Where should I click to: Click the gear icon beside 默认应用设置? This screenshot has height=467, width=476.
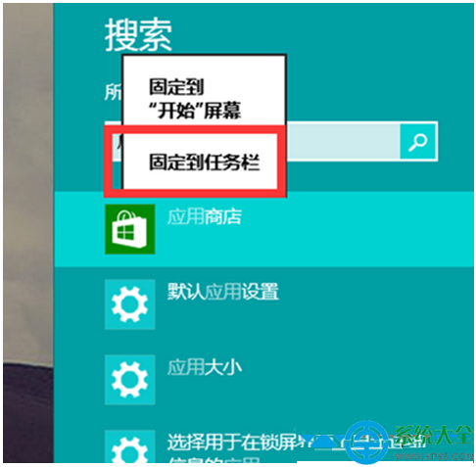pyautogui.click(x=129, y=304)
